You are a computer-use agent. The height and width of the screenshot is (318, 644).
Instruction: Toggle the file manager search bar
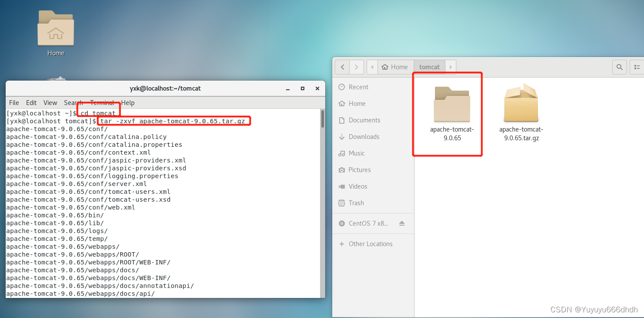point(619,67)
